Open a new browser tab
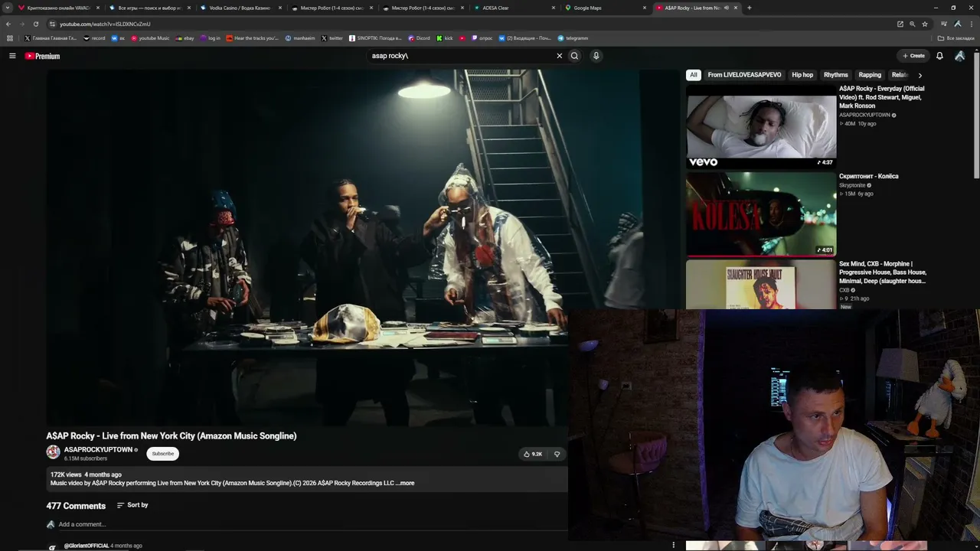This screenshot has width=980, height=551. coord(749,8)
